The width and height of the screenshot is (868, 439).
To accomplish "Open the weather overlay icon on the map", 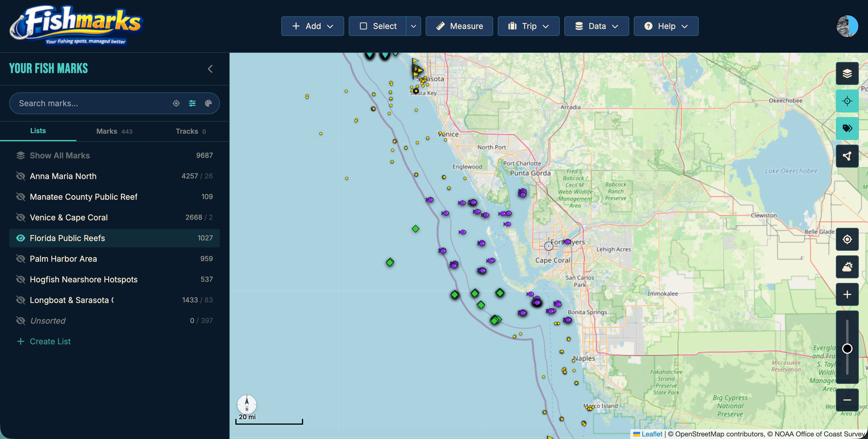I will tap(847, 267).
